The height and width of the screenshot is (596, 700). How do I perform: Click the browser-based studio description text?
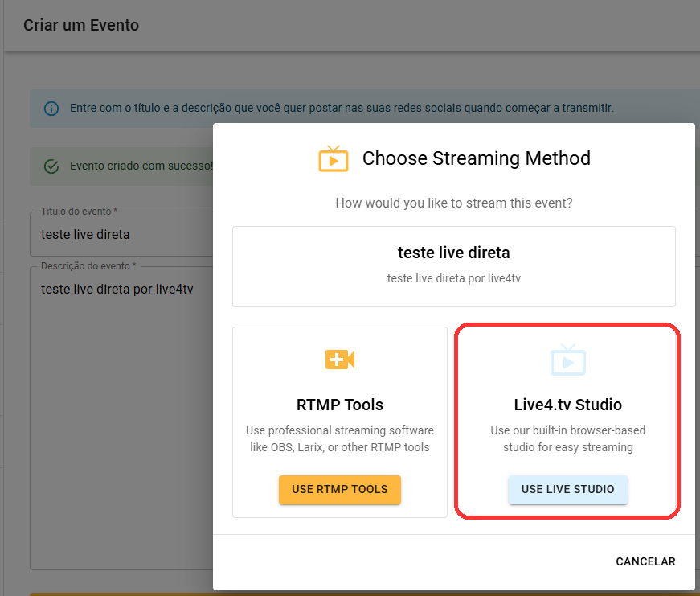pyautogui.click(x=568, y=438)
